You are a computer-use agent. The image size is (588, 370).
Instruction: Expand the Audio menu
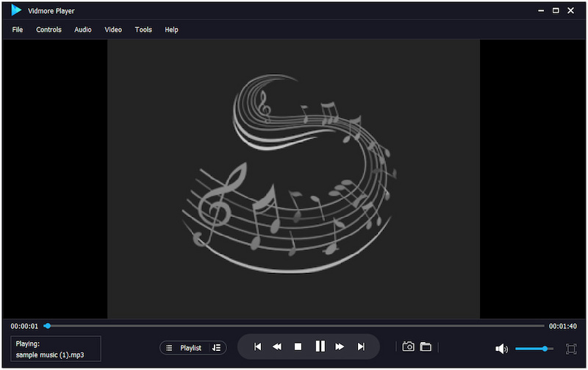(83, 29)
